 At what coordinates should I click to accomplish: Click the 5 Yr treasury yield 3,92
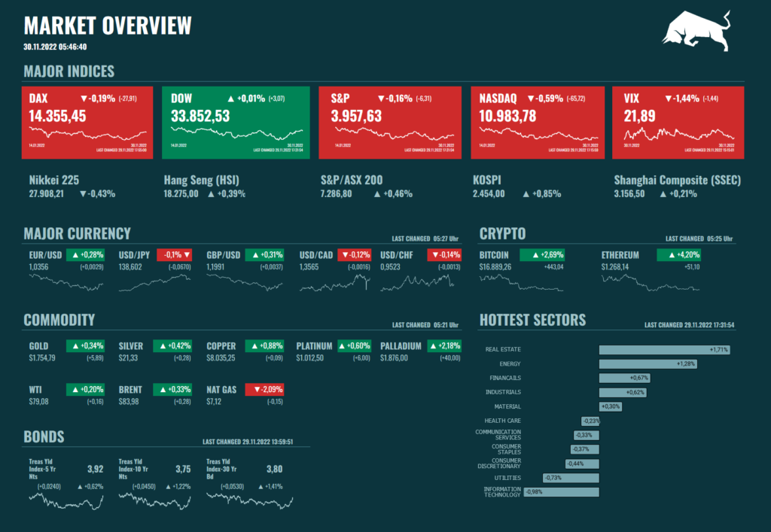[96, 470]
